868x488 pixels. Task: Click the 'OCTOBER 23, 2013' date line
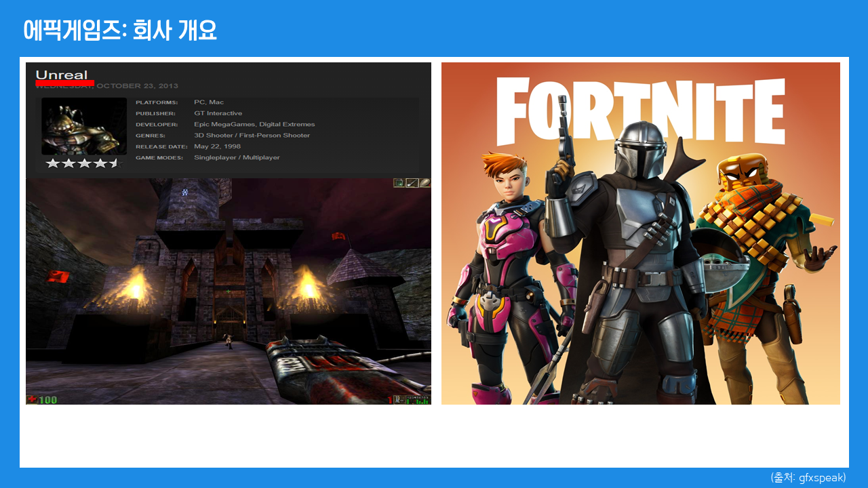click(x=136, y=86)
